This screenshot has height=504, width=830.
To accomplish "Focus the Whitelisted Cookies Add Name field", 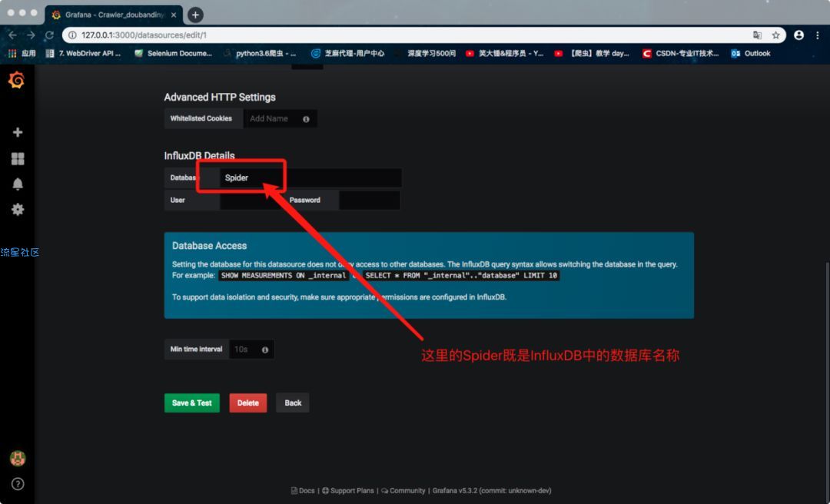I will [280, 118].
